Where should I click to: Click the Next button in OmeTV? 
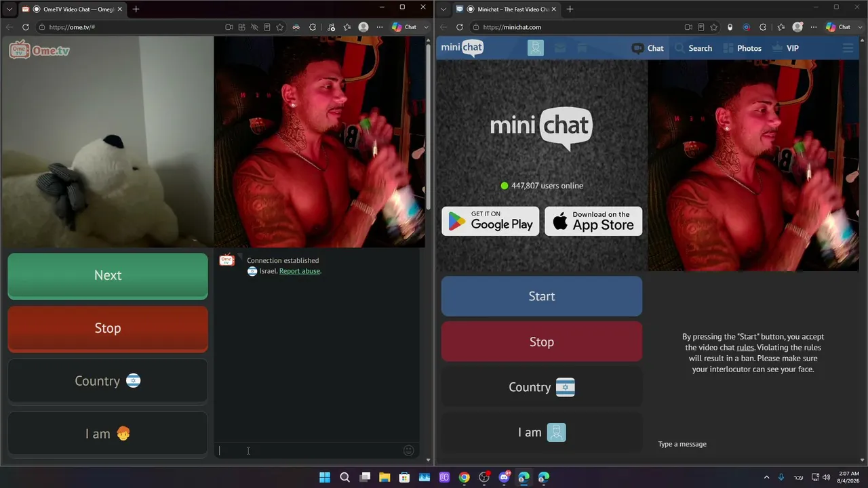click(x=108, y=275)
